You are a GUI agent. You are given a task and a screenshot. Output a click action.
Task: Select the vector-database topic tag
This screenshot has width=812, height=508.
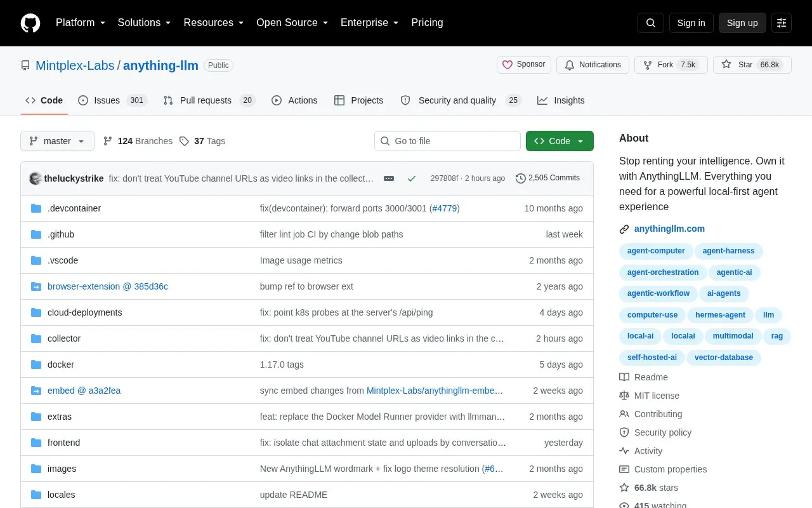tap(723, 358)
